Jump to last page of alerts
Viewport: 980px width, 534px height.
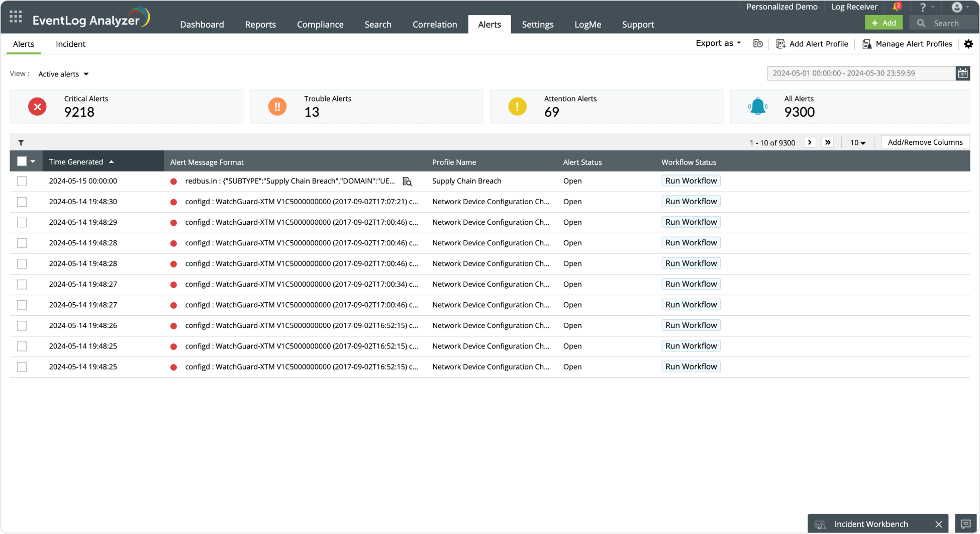point(828,142)
